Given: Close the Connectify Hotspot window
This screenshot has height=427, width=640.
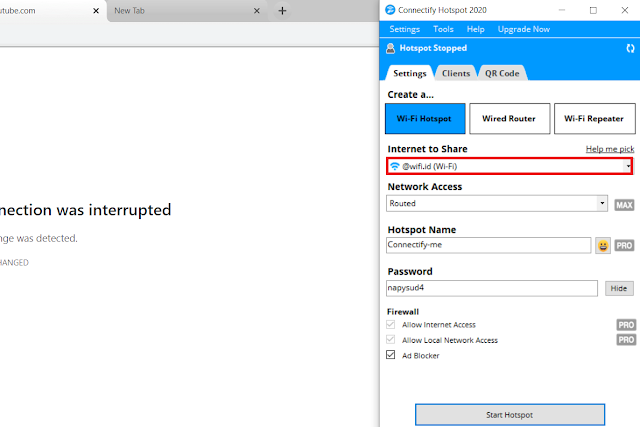Looking at the screenshot, I should pyautogui.click(x=624, y=10).
